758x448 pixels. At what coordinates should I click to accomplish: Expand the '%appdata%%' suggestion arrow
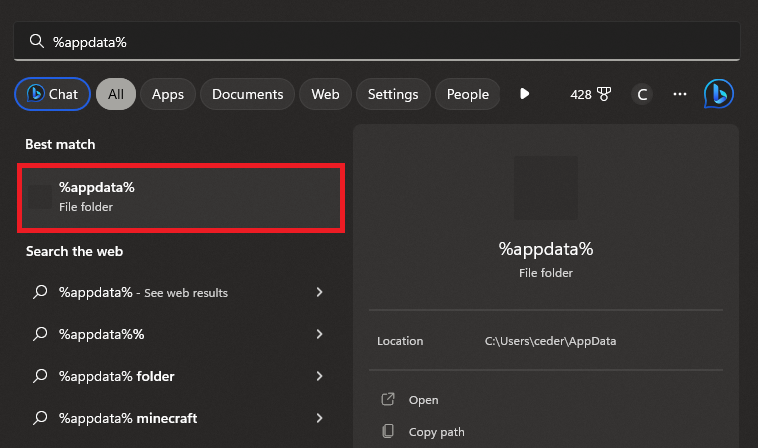point(319,334)
